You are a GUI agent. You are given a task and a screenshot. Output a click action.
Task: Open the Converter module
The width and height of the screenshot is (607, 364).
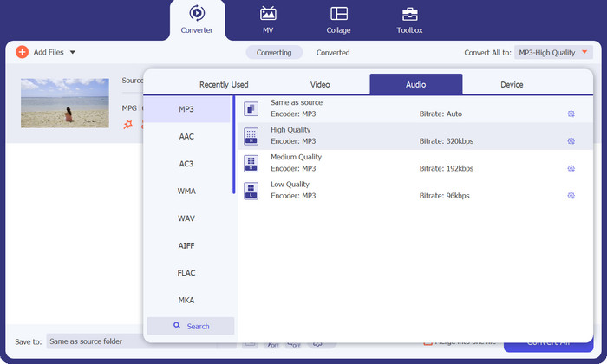point(196,19)
